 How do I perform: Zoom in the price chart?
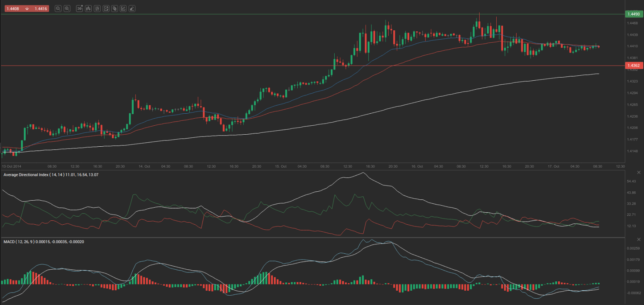click(x=67, y=9)
